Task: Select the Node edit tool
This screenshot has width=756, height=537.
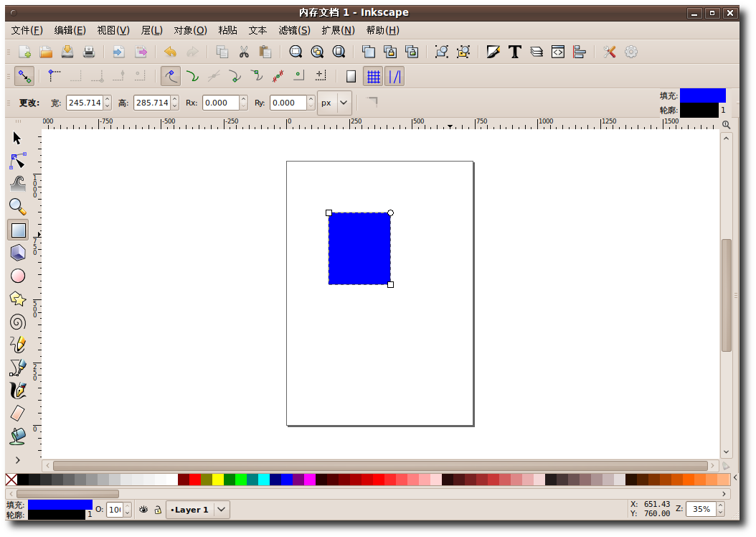Action: [x=18, y=161]
